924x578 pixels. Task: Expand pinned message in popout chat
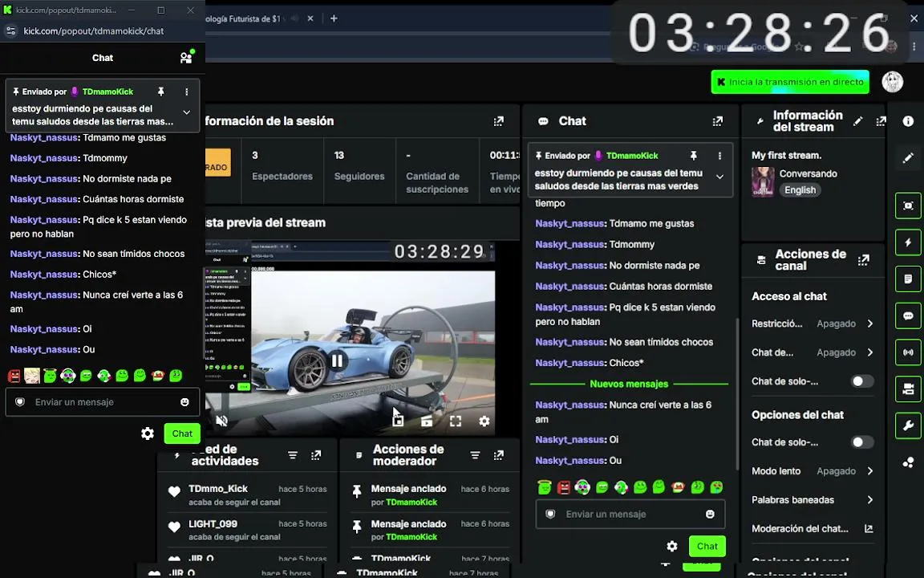click(x=186, y=112)
